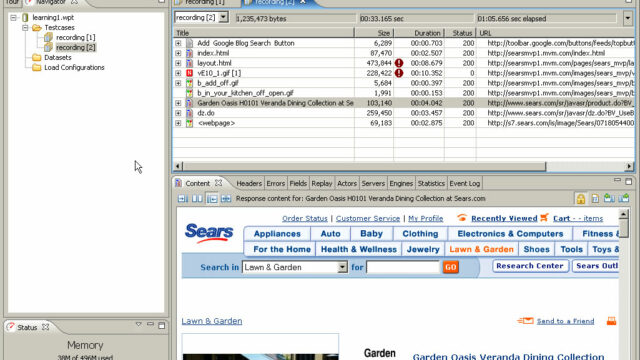Click document icon of Add Google Blog Search row
The image size is (640, 360).
point(189,43)
